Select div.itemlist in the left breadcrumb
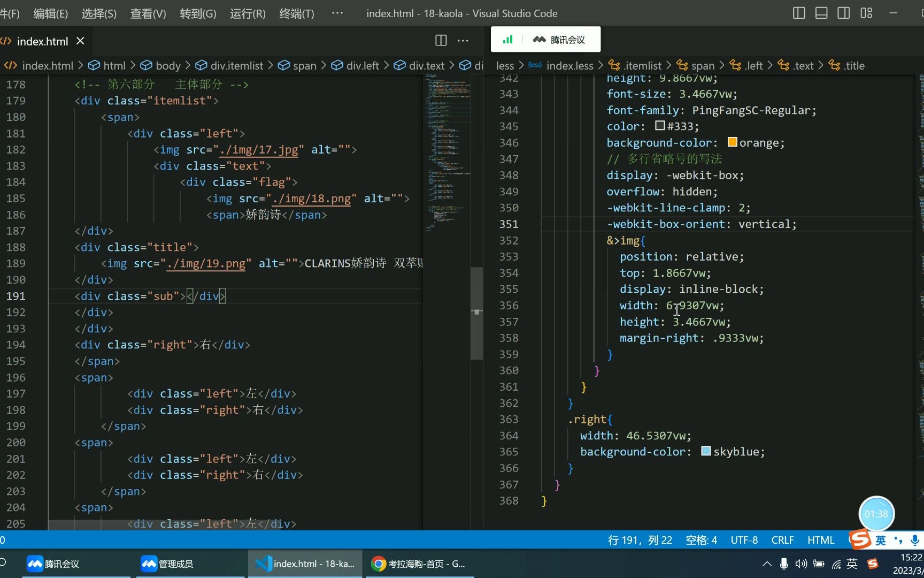This screenshot has height=578, width=924. pos(236,66)
